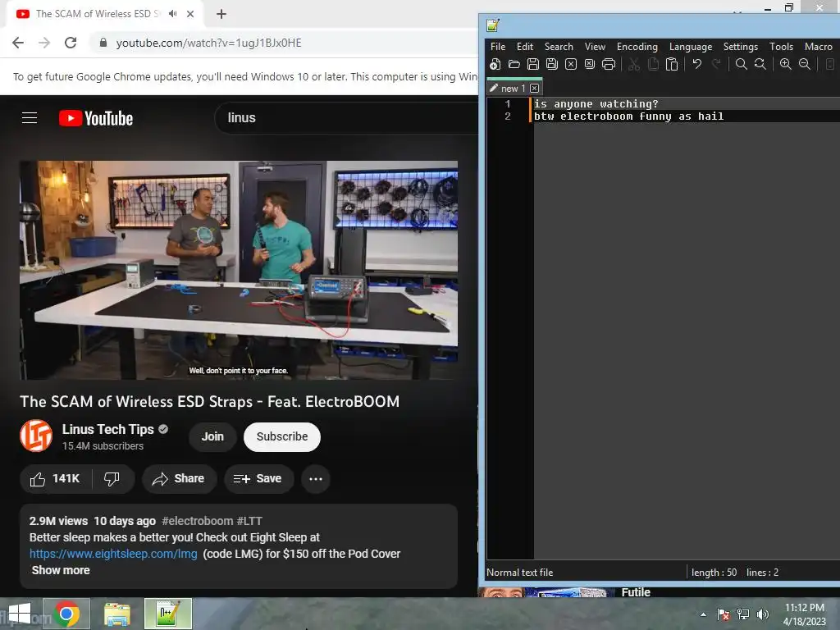Click the Share button
This screenshot has width=840, height=630.
[x=179, y=479]
